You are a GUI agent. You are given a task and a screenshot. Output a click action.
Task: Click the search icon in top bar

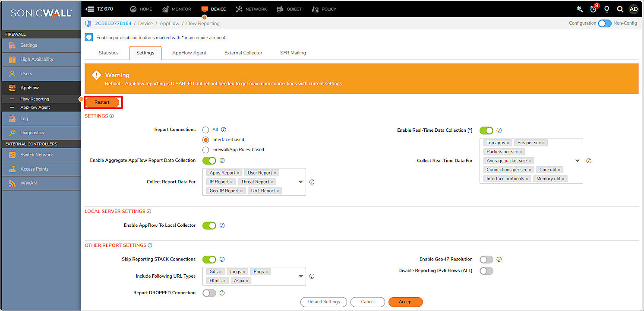coord(620,9)
